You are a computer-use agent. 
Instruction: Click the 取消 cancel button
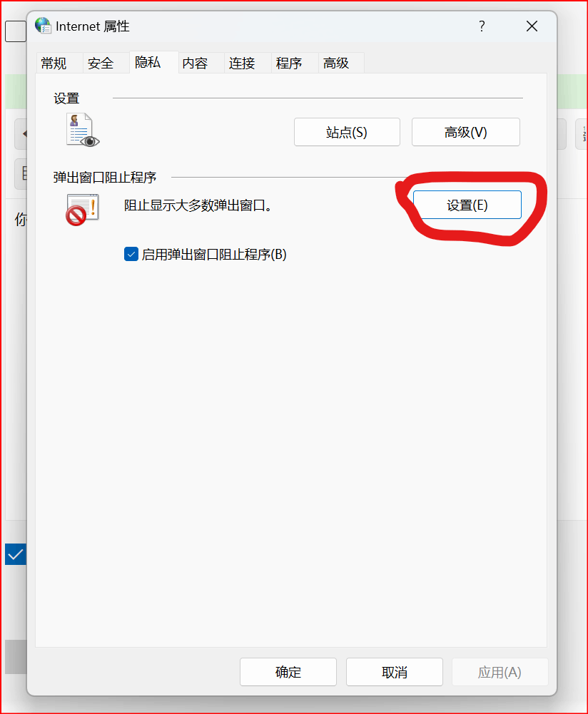[x=395, y=672]
